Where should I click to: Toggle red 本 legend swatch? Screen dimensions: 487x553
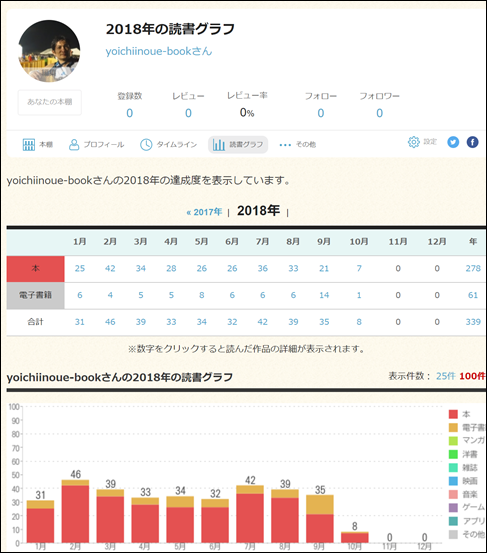453,414
